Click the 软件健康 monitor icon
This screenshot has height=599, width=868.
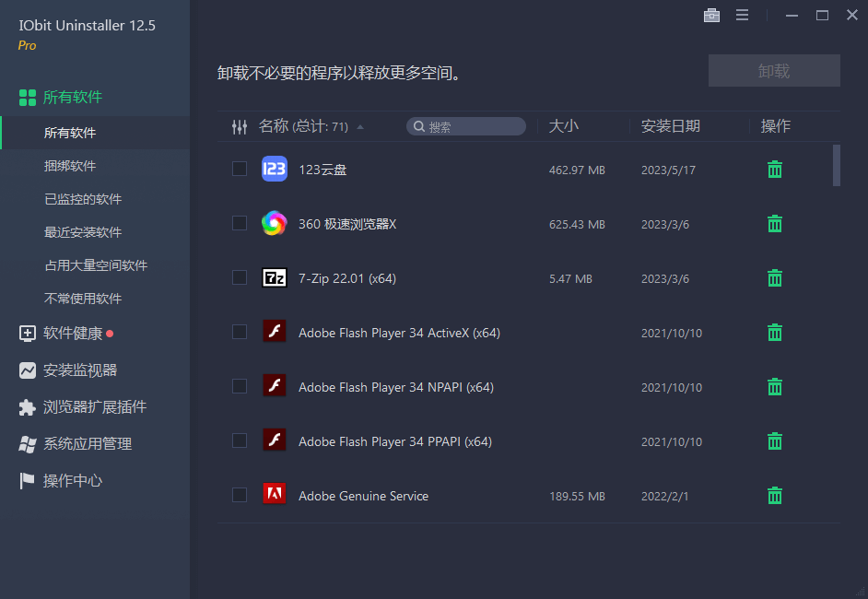pyautogui.click(x=27, y=334)
